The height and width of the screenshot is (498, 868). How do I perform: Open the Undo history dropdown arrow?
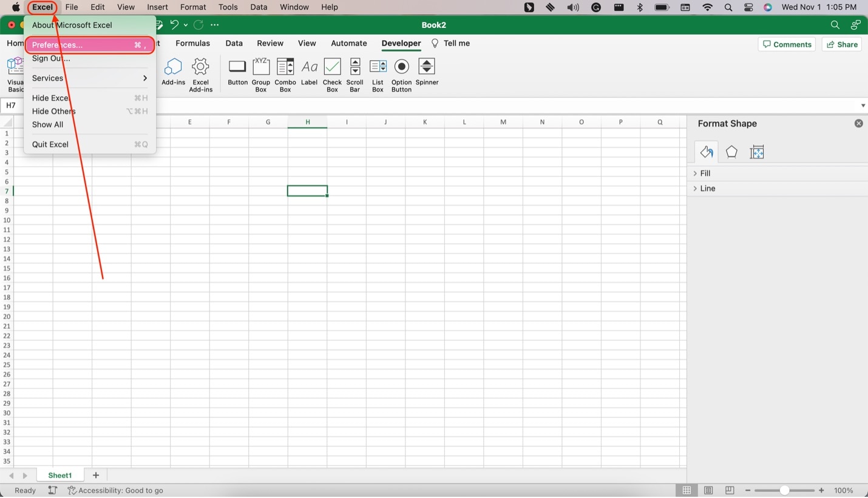(x=186, y=25)
